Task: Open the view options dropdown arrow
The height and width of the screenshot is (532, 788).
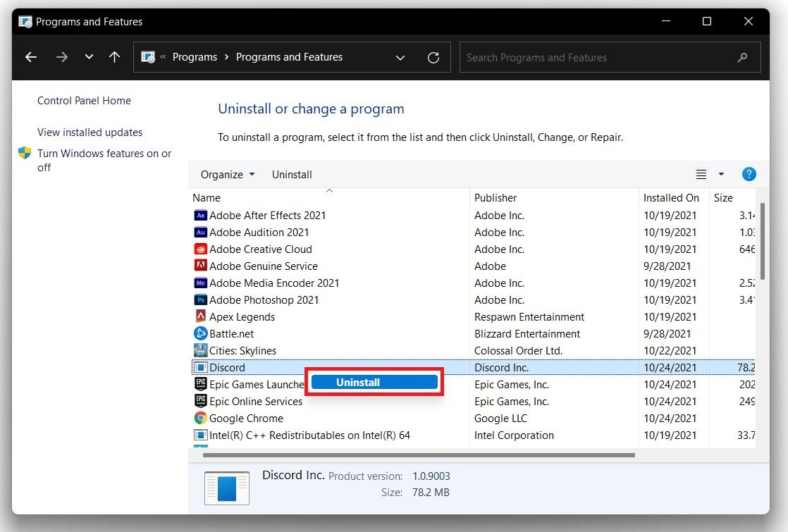Action: pos(721,175)
